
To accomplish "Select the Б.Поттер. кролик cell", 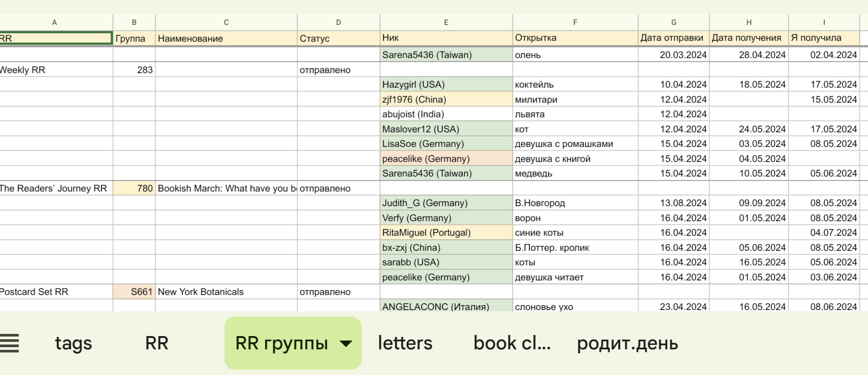I will pyautogui.click(x=575, y=248).
